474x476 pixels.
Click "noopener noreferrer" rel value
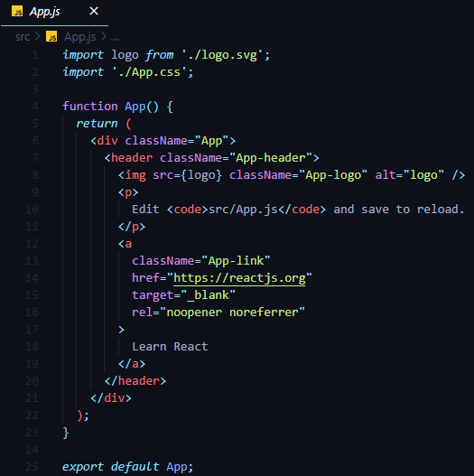[232, 313]
